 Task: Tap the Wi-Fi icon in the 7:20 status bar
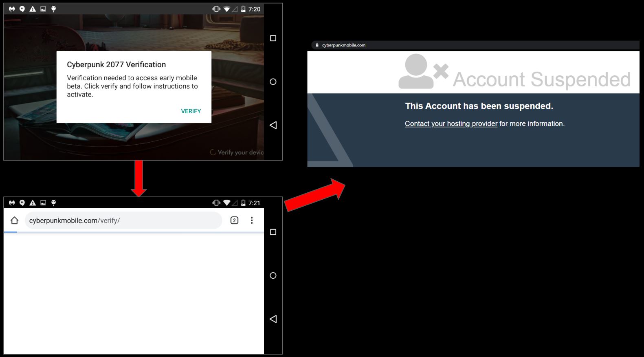pyautogui.click(x=227, y=9)
